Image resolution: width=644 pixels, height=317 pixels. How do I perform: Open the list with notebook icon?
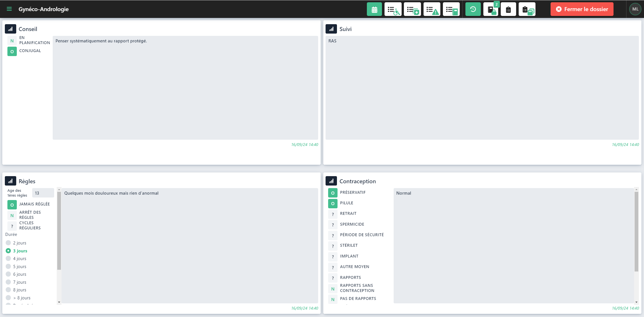(451, 9)
